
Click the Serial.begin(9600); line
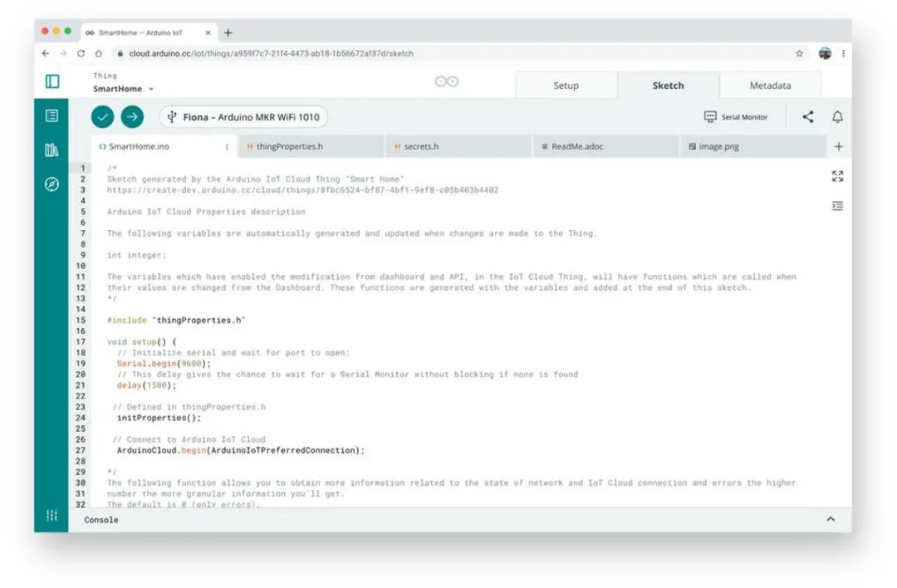point(164,364)
